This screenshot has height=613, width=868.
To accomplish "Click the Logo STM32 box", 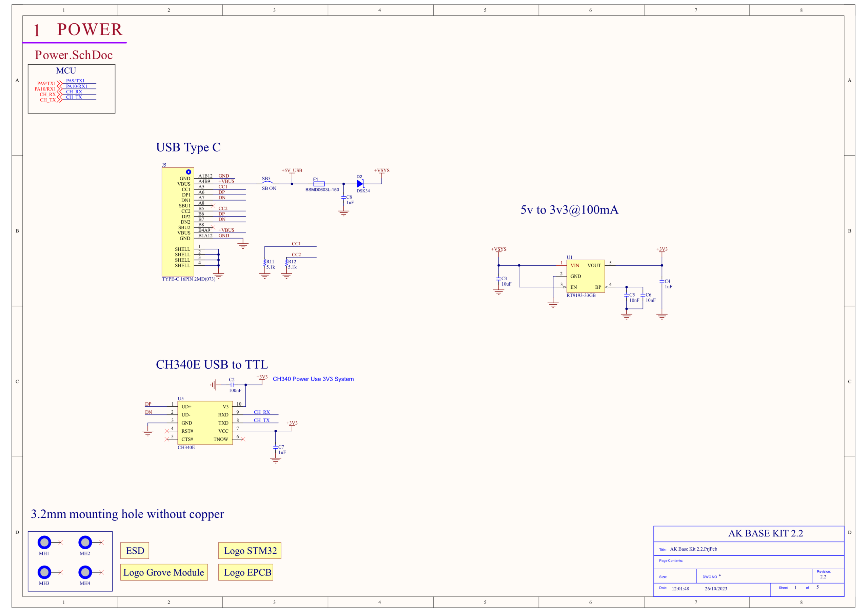I will click(250, 551).
